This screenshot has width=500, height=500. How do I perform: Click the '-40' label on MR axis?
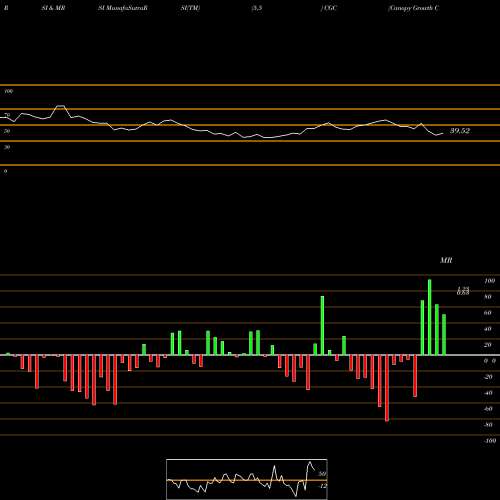pos(488,393)
